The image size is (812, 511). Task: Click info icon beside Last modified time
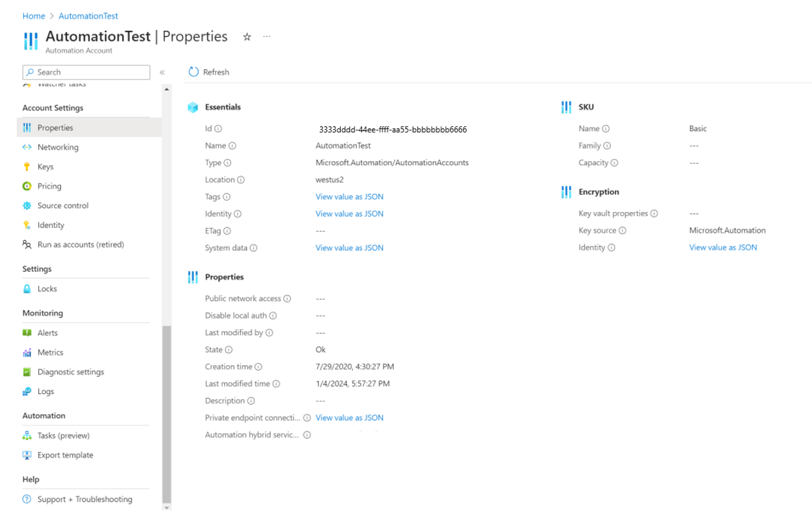(x=276, y=384)
